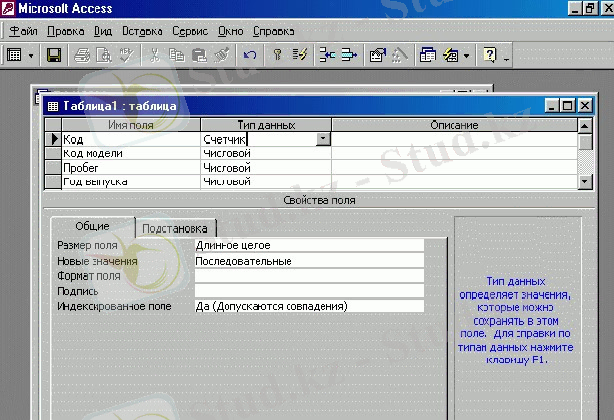
Task: Expand the New Object dropdown arrow
Action: click(x=466, y=55)
